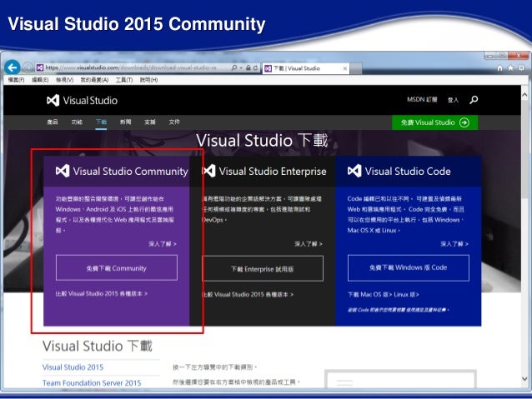Click the site search magnifier icon
This screenshot has height=399, width=532.
pos(474,100)
